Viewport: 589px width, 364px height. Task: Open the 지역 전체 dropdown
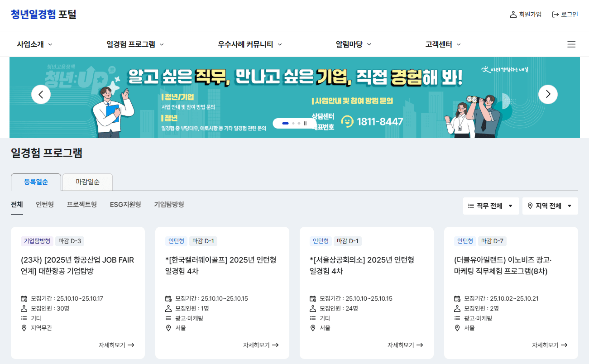[550, 206]
